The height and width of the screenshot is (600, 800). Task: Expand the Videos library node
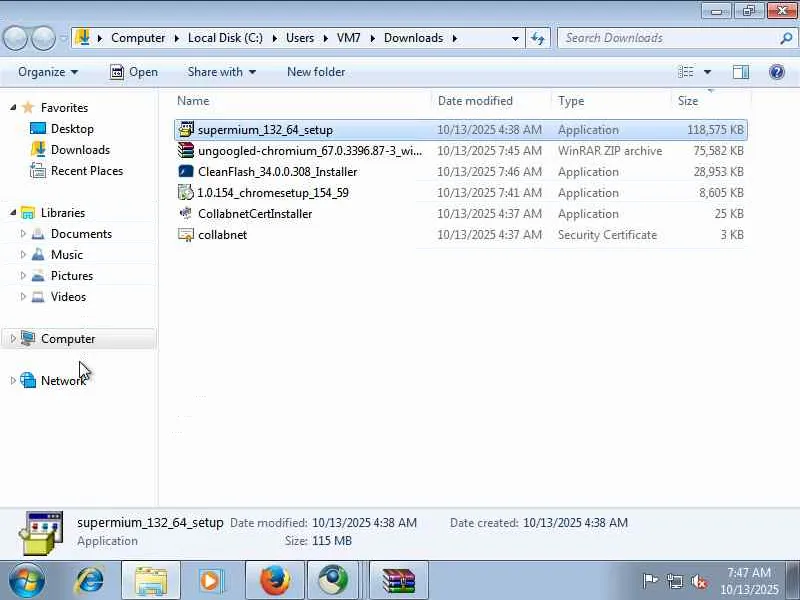coord(23,296)
